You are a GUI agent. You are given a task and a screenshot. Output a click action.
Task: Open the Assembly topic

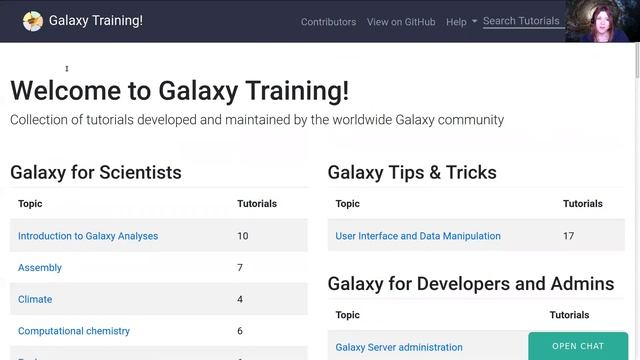(40, 268)
